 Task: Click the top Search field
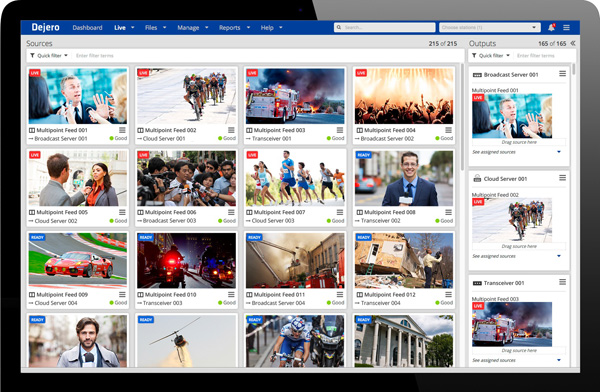point(385,27)
